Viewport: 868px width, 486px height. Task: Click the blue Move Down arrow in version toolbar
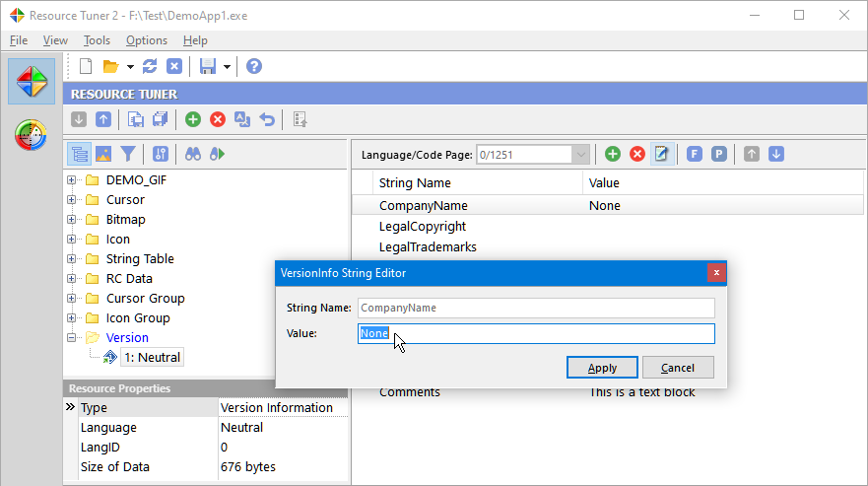click(x=776, y=154)
